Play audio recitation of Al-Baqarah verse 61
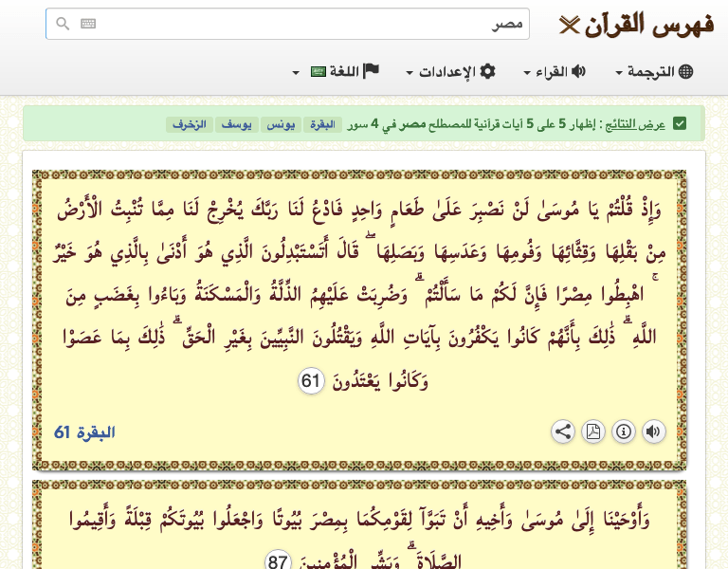 [654, 432]
